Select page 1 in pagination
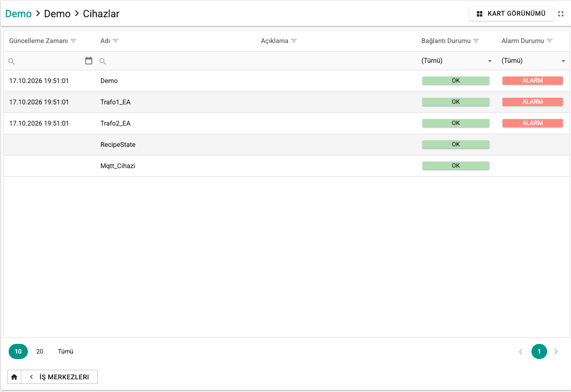Viewport: 571px width, 392px height. click(x=540, y=351)
